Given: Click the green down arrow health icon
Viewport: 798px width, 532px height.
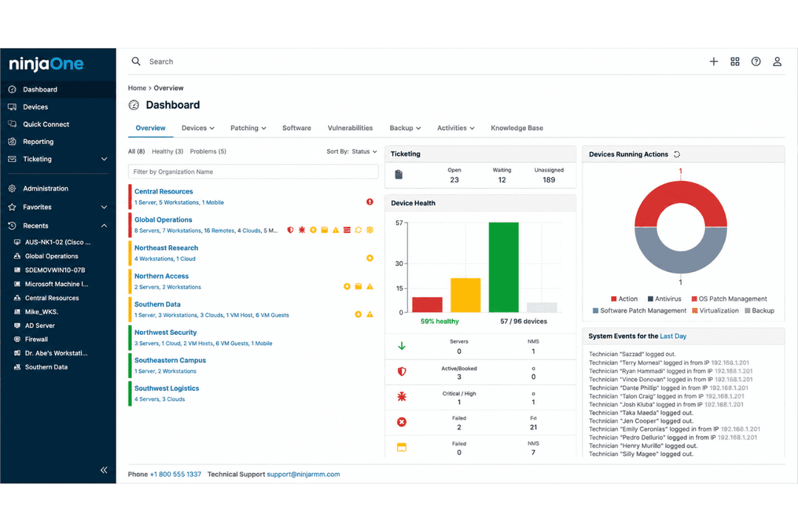Looking at the screenshot, I should (401, 347).
